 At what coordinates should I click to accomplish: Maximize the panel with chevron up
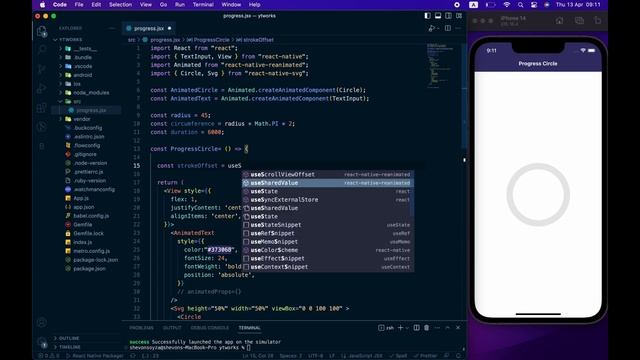(x=448, y=328)
